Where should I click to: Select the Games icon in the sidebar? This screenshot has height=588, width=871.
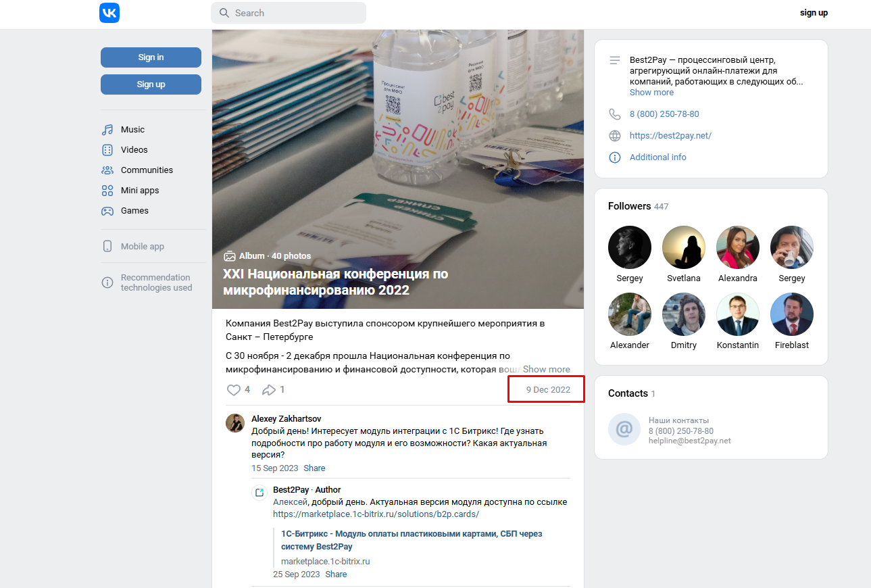pyautogui.click(x=107, y=210)
